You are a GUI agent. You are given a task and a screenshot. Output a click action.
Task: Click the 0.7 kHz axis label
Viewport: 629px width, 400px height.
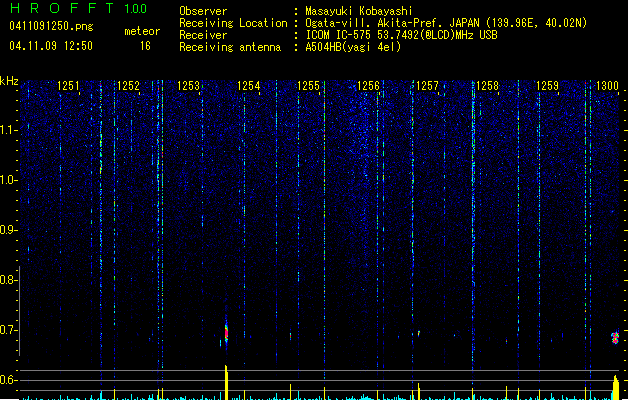pos(9,330)
